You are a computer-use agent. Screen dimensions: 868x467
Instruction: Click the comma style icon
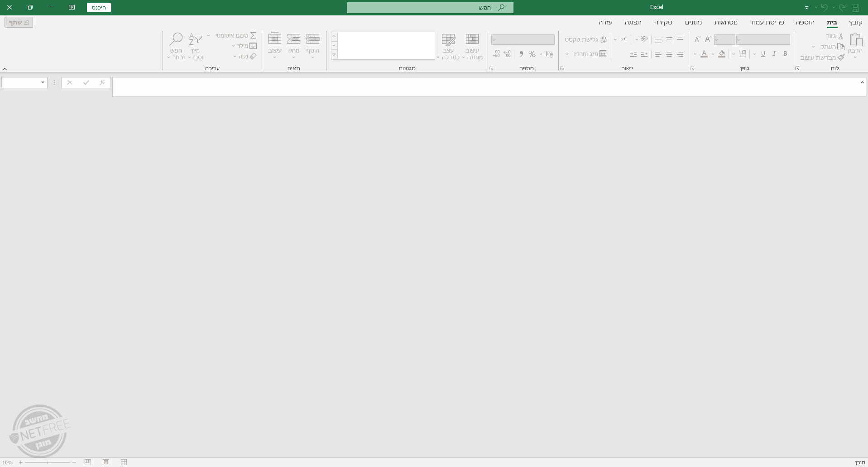pyautogui.click(x=521, y=54)
